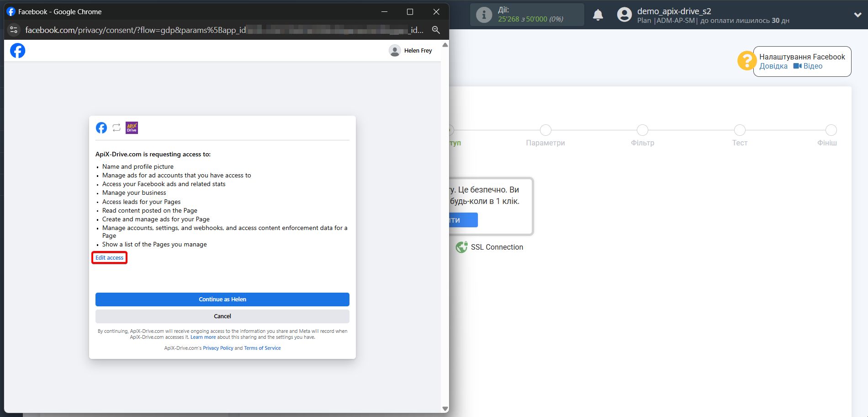Click the Налаштування Facebook heading
The height and width of the screenshot is (417, 868).
(802, 57)
